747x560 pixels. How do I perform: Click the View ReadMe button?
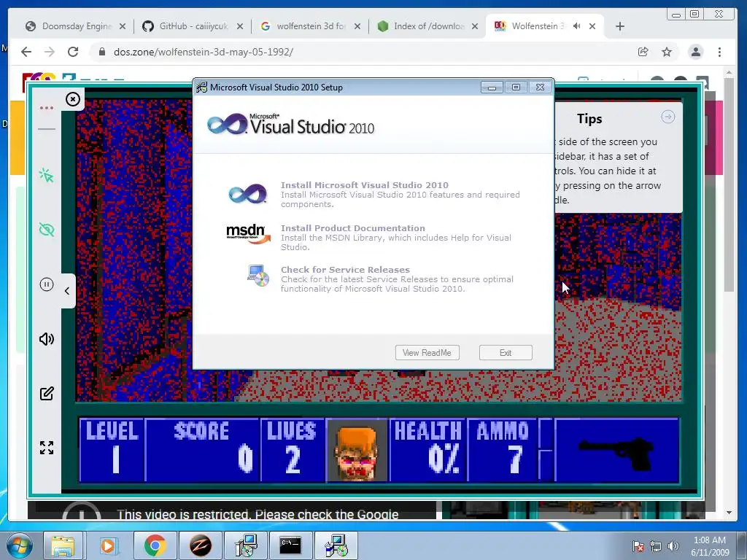[x=427, y=353]
